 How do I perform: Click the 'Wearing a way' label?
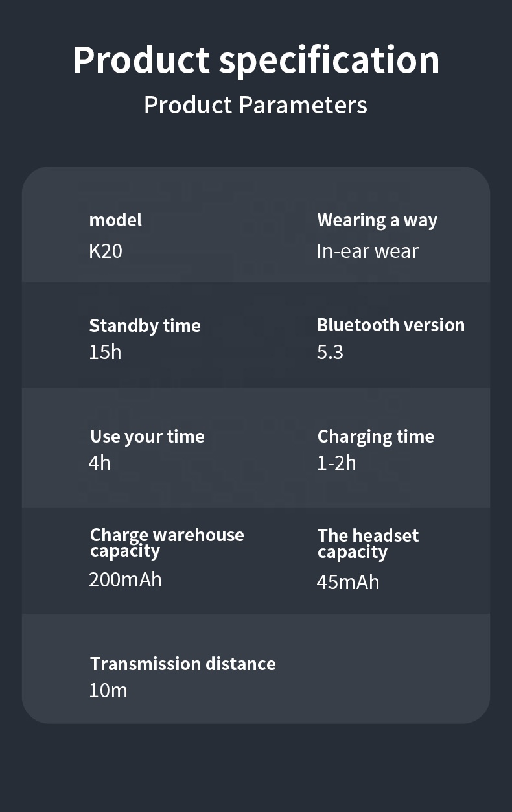click(x=377, y=220)
